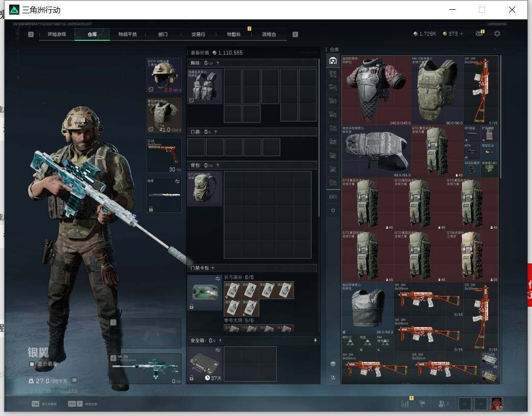Image resolution: width=532 pixels, height=416 pixels.
Task: Toggle the 显示装备 checkbox
Action: pyautogui.click(x=32, y=364)
